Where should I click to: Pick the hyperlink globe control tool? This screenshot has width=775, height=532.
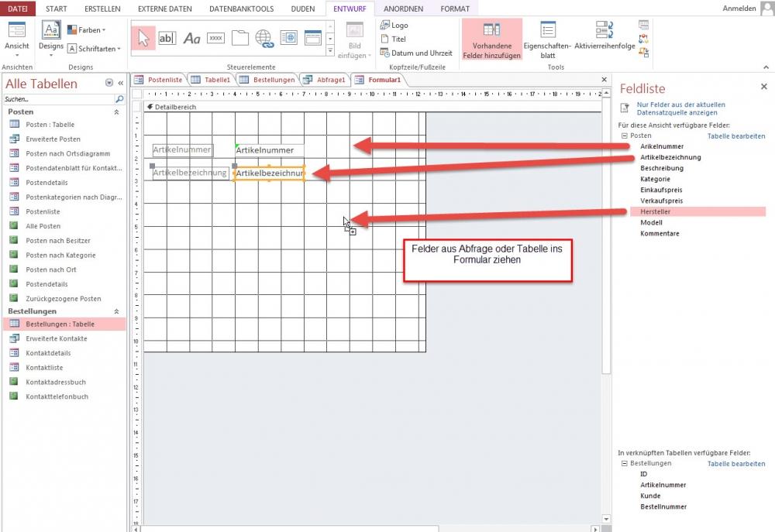pos(264,38)
